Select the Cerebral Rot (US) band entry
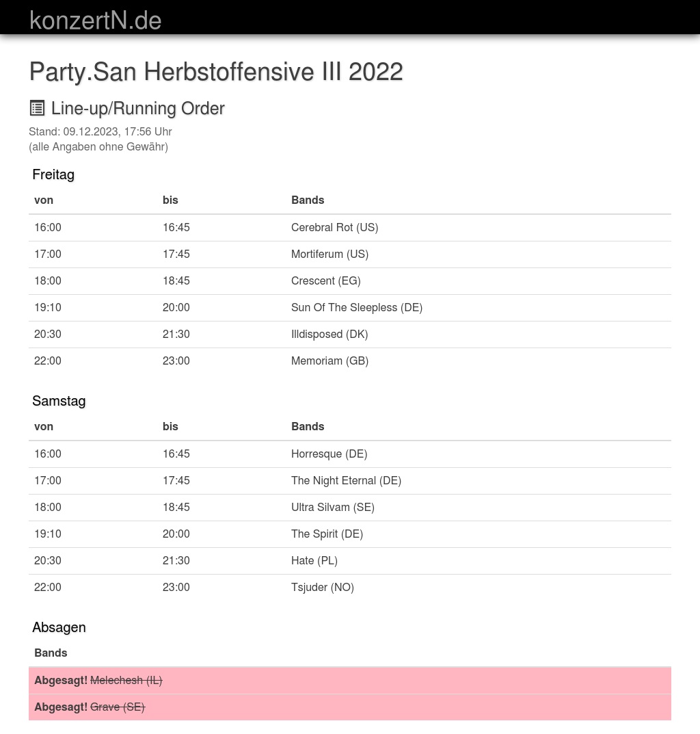 pos(334,228)
